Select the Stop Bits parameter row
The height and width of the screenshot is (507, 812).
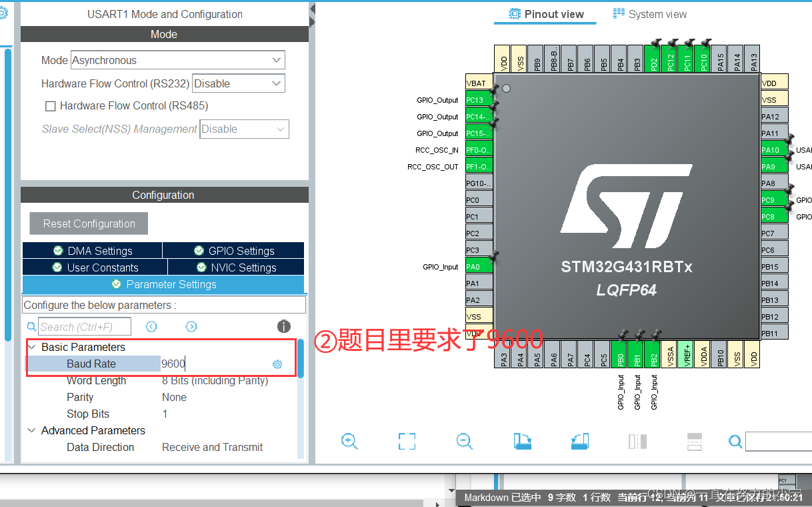pyautogui.click(x=161, y=414)
